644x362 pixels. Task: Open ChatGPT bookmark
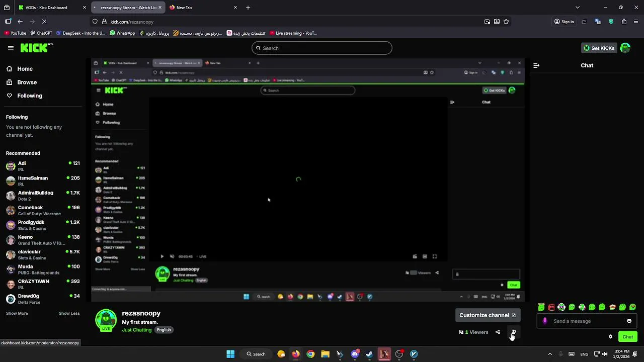[41, 33]
